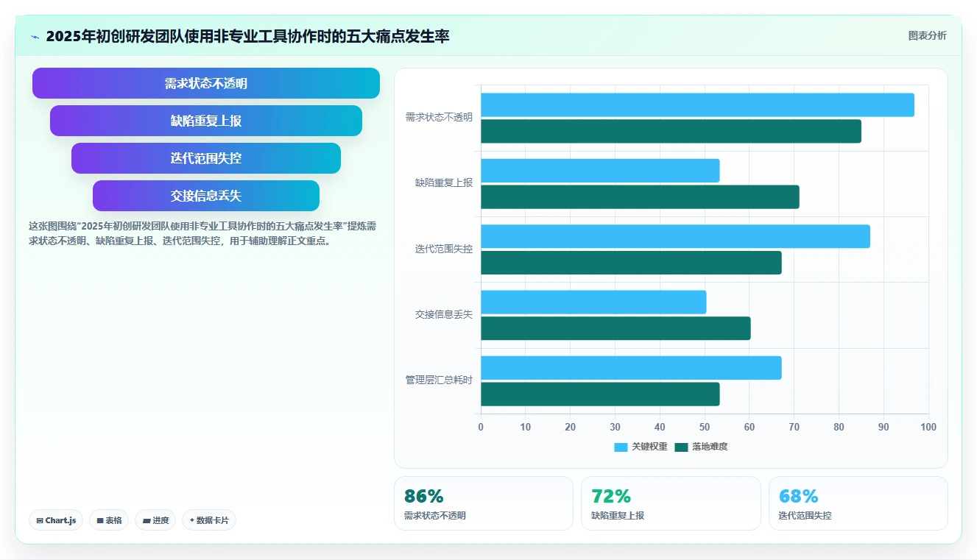977x560 pixels.
Task: Toggle the 落地难度 legend entry
Action: pyautogui.click(x=701, y=447)
